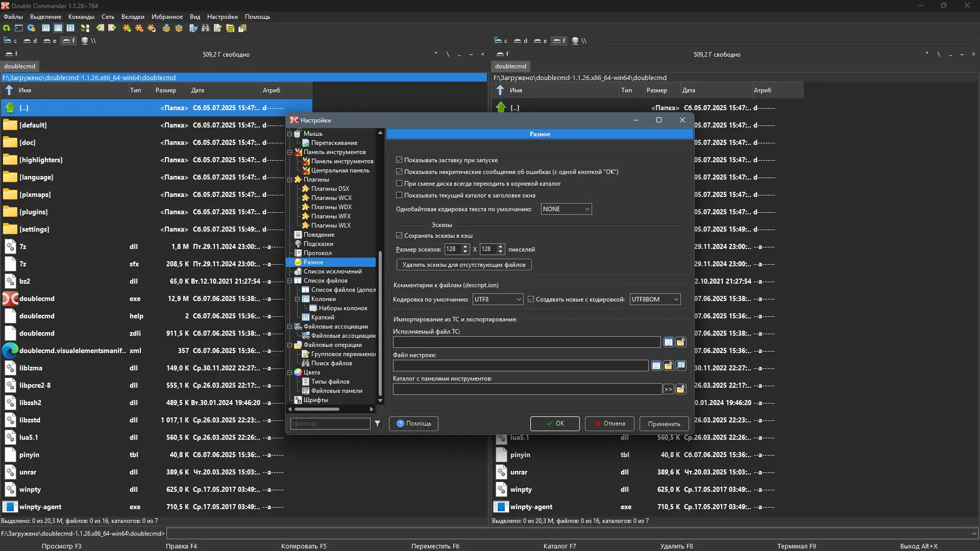The height and width of the screenshot is (551, 980).
Task: Click the Помощь button in settings
Action: coord(413,423)
